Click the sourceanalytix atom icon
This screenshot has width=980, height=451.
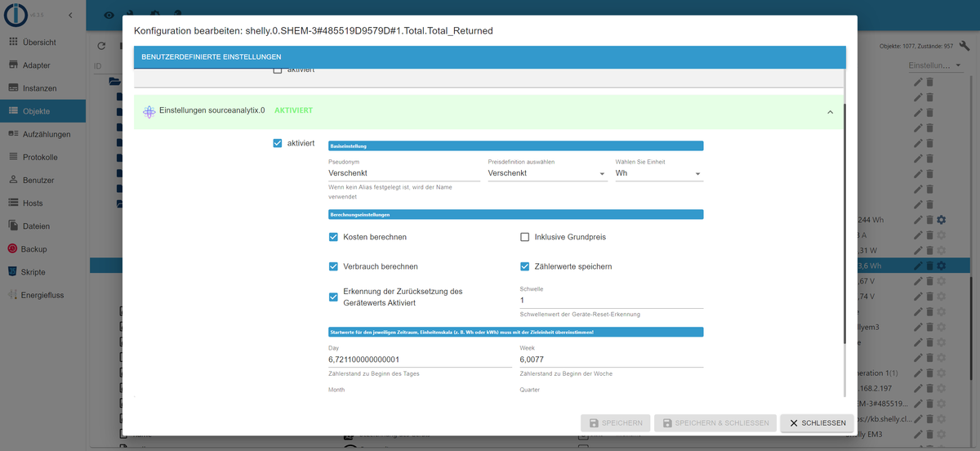(149, 111)
